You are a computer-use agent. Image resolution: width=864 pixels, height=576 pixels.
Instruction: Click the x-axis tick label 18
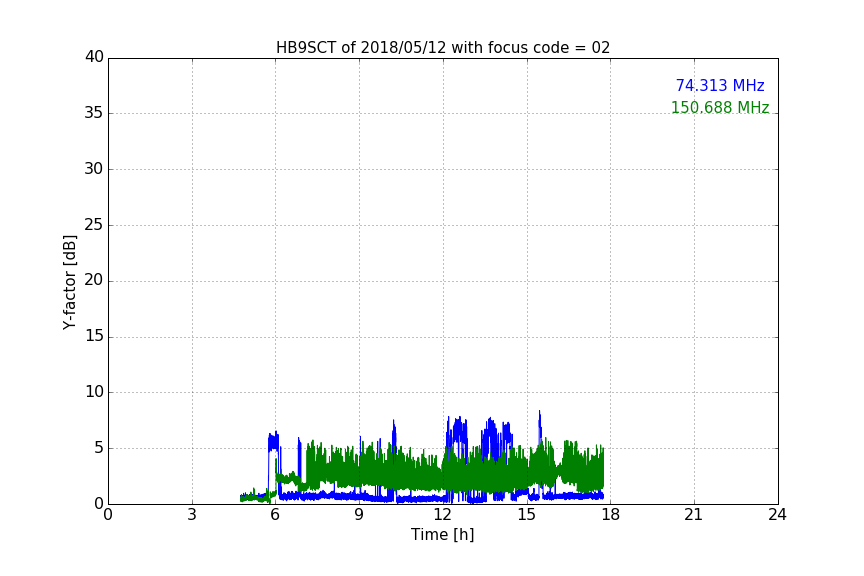[x=611, y=515]
